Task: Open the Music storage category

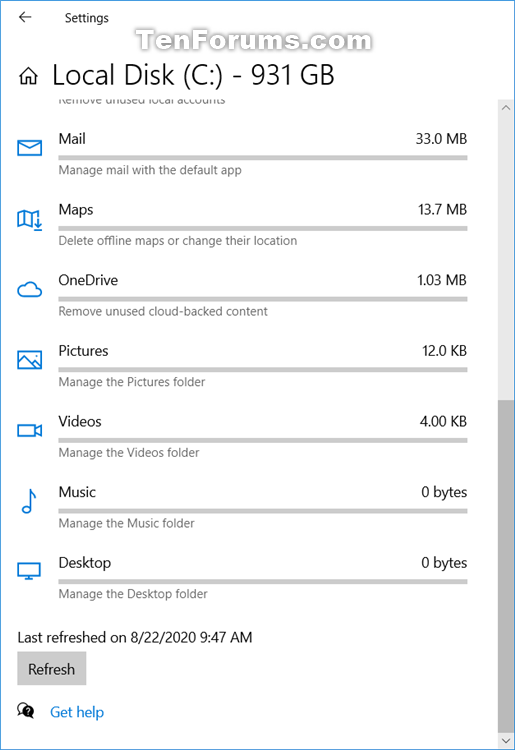Action: pos(242,507)
